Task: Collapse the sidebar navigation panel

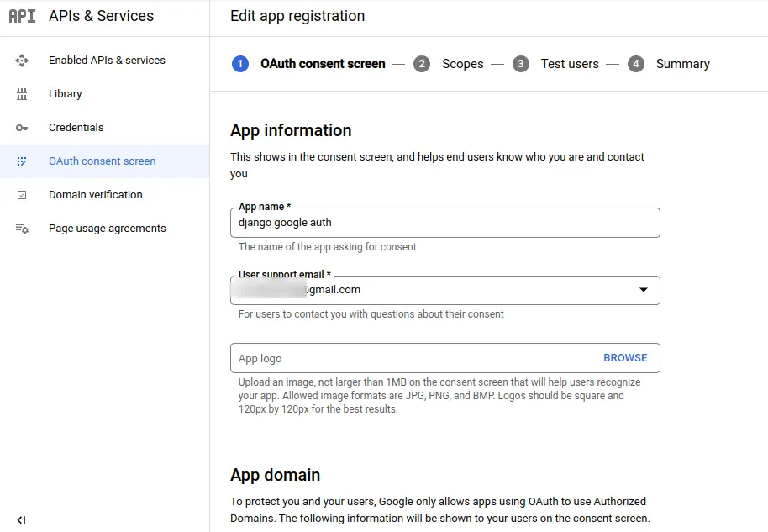Action: (x=21, y=520)
